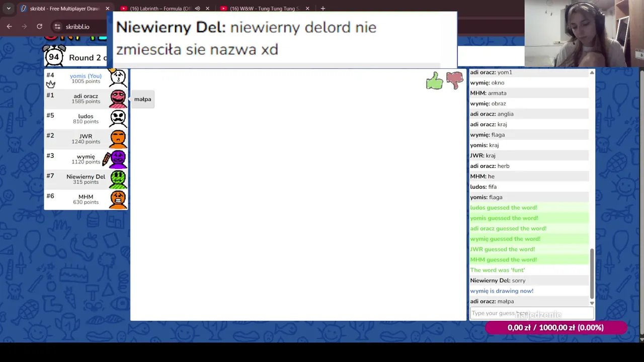Click chat message 'wymię: okno'
The width and height of the screenshot is (644, 362).
pos(529,82)
